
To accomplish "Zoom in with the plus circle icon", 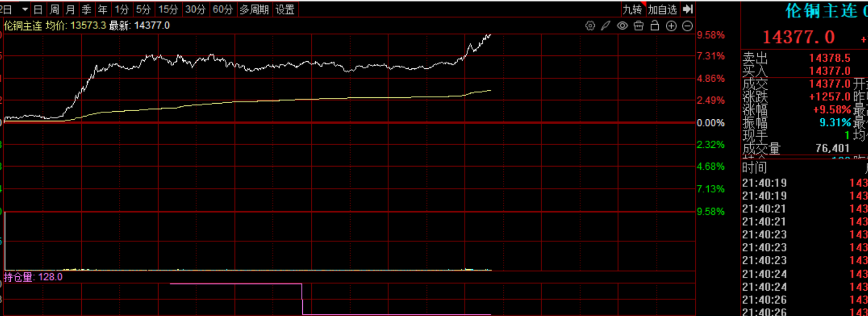I will click(x=671, y=26).
